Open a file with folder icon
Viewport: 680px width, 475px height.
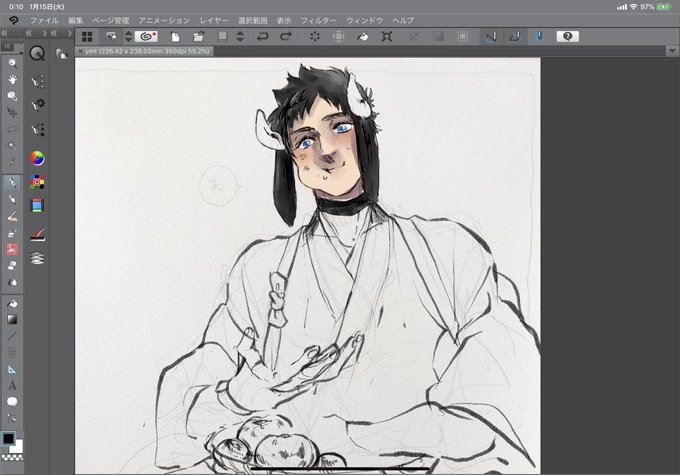point(199,37)
